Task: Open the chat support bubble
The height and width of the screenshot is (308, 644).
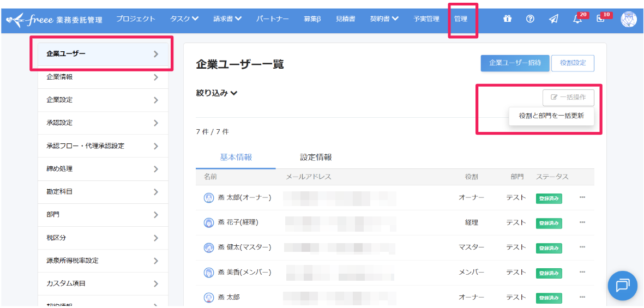Action: (x=623, y=285)
